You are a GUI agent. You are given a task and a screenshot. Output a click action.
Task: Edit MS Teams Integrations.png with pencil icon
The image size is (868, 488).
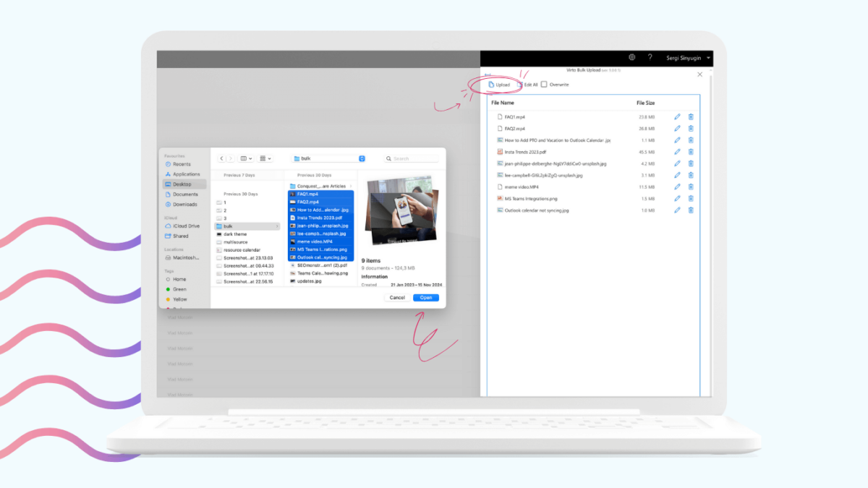point(678,199)
